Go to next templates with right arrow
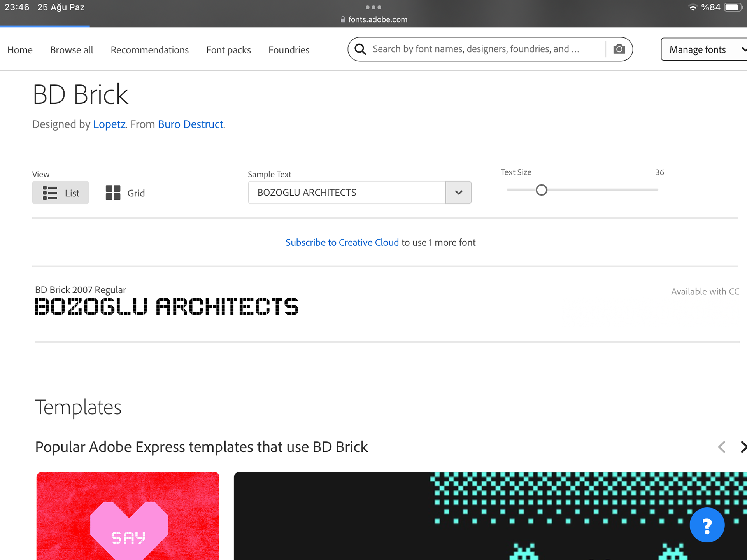 [x=742, y=447]
